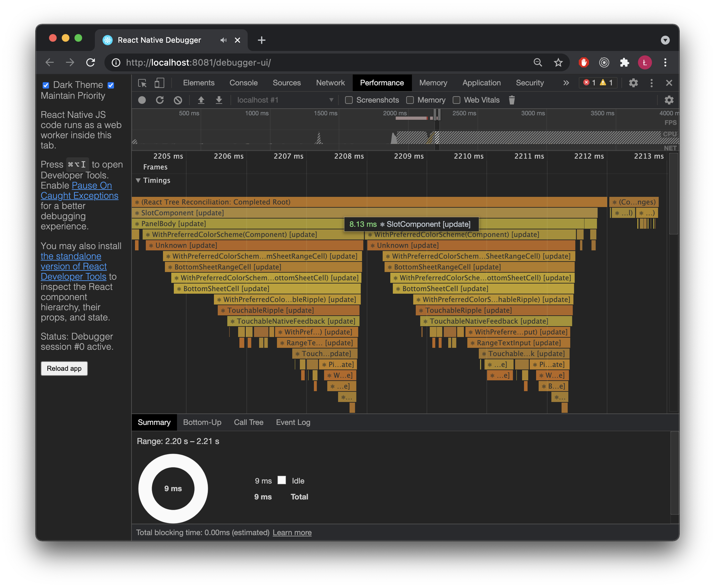Open performance capture settings gear
Viewport: 715px width, 588px height.
click(669, 100)
